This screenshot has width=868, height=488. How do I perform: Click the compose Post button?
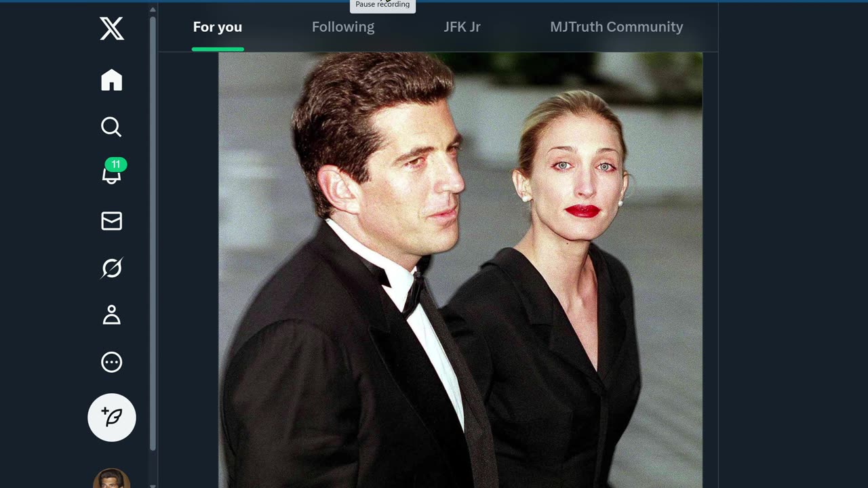(112, 418)
